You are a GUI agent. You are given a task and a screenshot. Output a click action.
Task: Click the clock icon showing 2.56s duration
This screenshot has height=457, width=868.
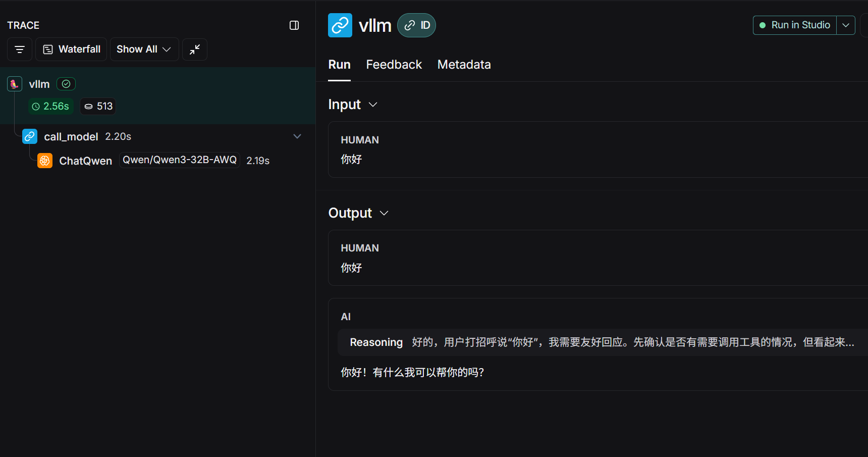(x=35, y=106)
